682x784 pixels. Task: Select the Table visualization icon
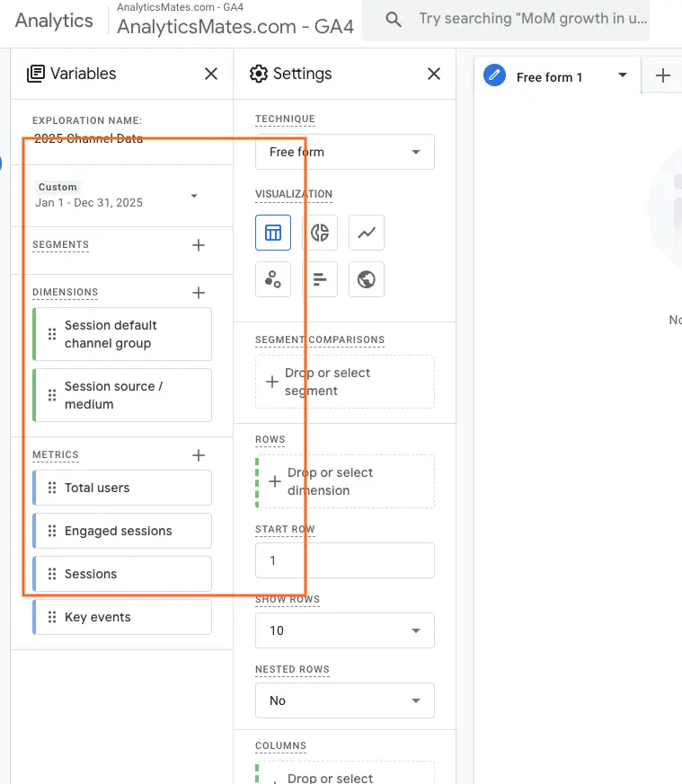pyautogui.click(x=273, y=233)
